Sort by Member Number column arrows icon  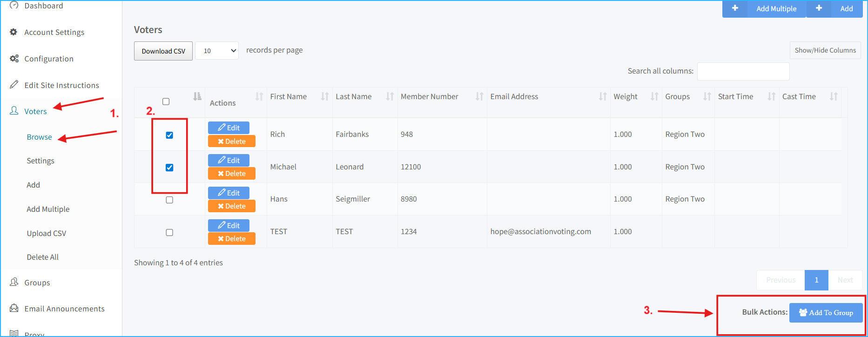point(479,96)
